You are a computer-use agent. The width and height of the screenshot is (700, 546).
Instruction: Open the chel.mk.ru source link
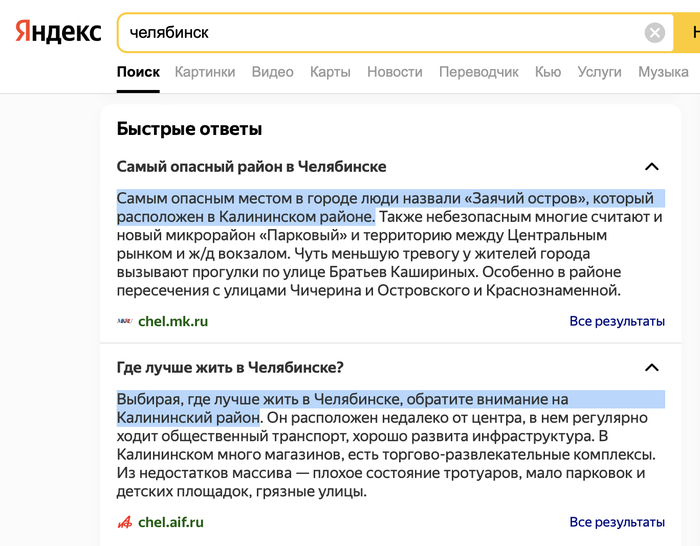coord(173,321)
